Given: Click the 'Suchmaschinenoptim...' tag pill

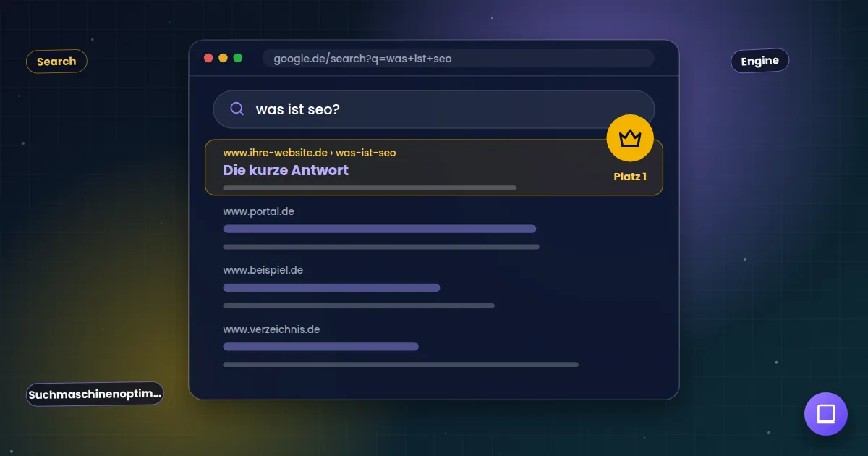Looking at the screenshot, I should tap(95, 394).
